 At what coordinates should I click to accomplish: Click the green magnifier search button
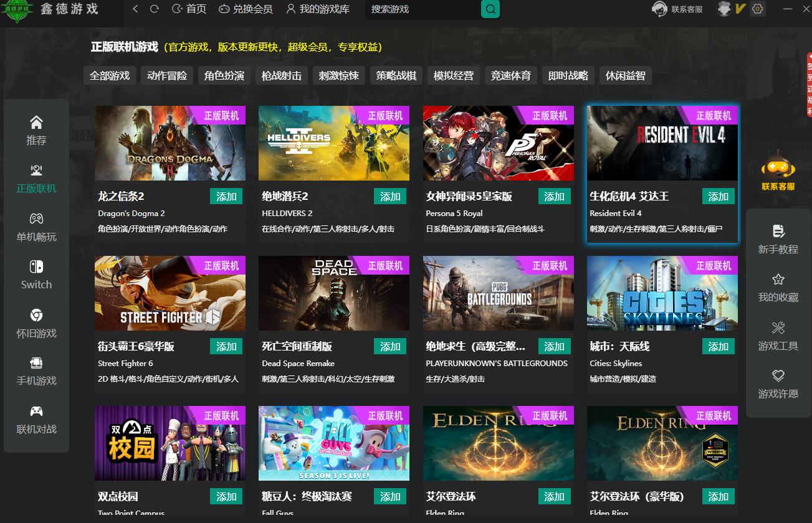coord(490,9)
